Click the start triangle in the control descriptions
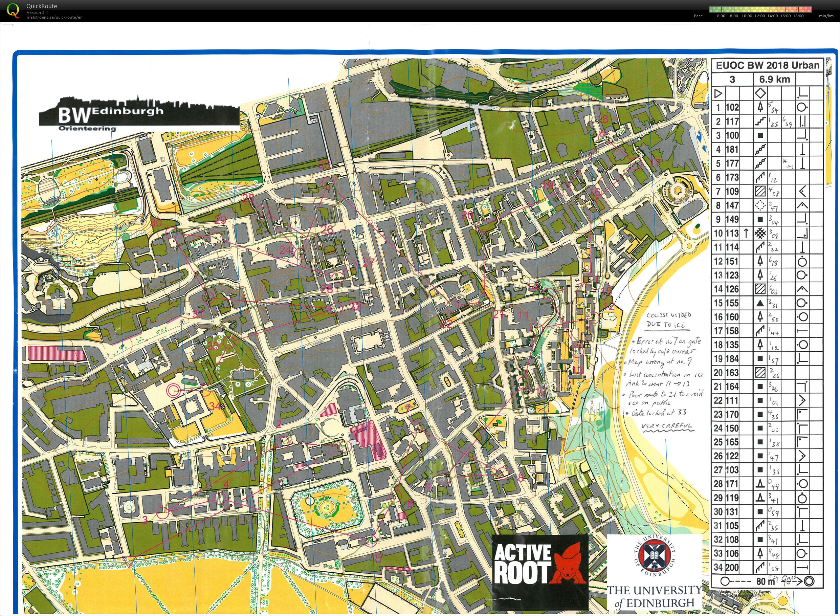 718,93
